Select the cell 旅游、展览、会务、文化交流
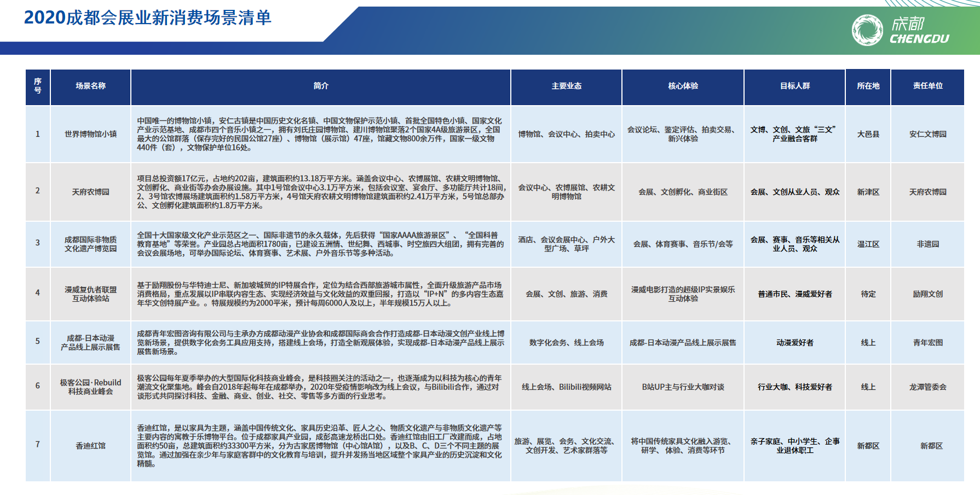This screenshot has height=495, width=980. click(x=567, y=446)
